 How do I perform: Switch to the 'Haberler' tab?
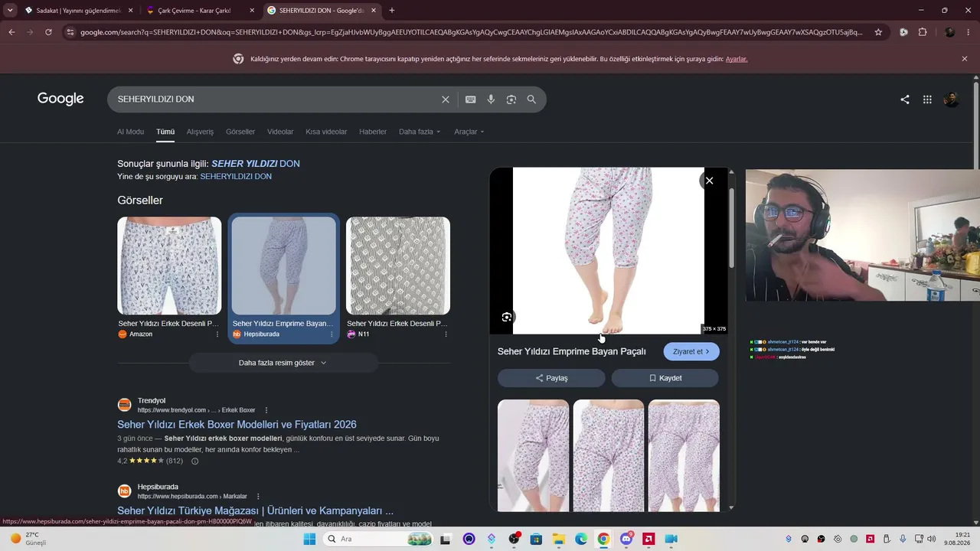coord(373,132)
